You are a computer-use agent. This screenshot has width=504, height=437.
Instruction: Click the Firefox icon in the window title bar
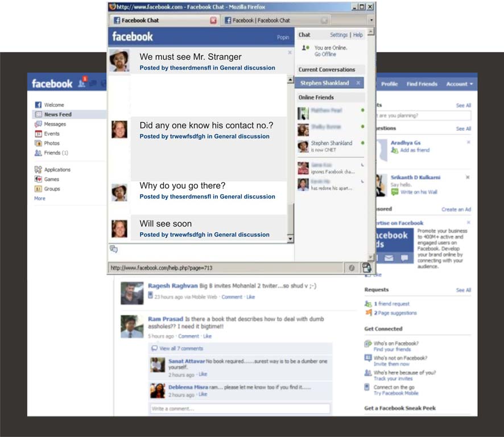pyautogui.click(x=112, y=7)
